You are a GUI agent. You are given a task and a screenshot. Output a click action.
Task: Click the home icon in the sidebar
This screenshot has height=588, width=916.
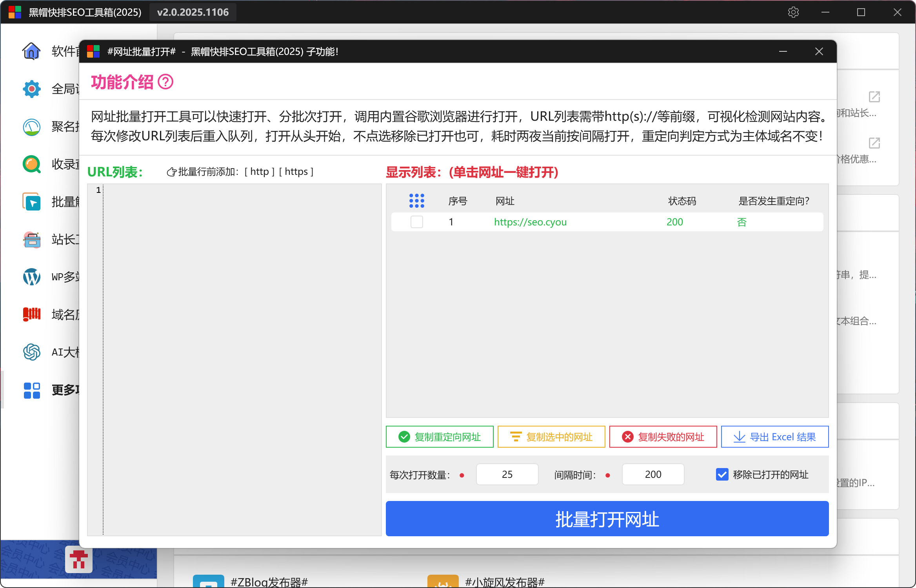(x=31, y=51)
